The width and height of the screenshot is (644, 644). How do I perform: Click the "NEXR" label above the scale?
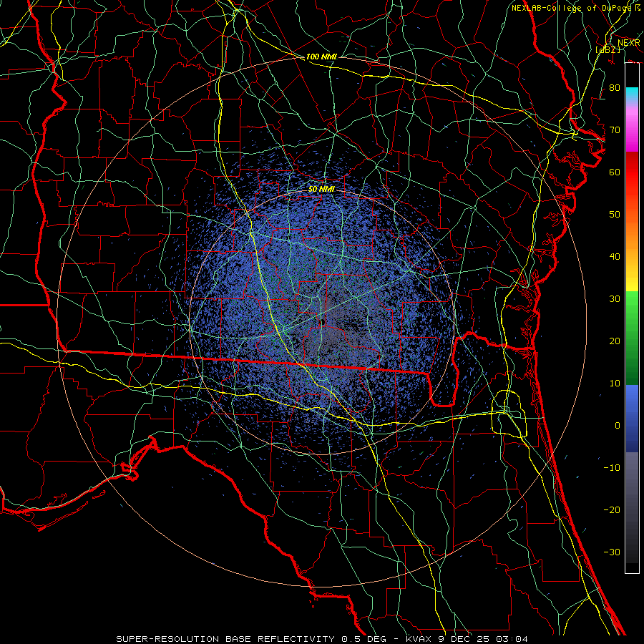pos(629,43)
